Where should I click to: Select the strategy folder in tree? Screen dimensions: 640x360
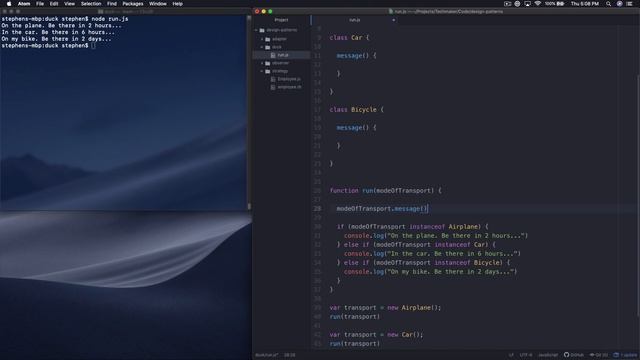[280, 71]
